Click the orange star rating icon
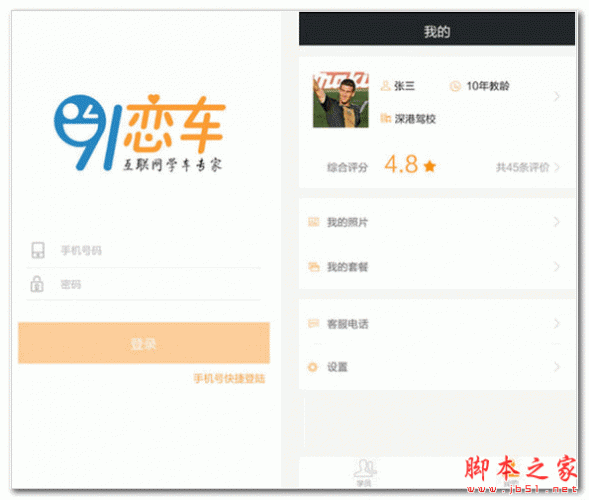Image resolution: width=589 pixels, height=500 pixels. tap(430, 166)
